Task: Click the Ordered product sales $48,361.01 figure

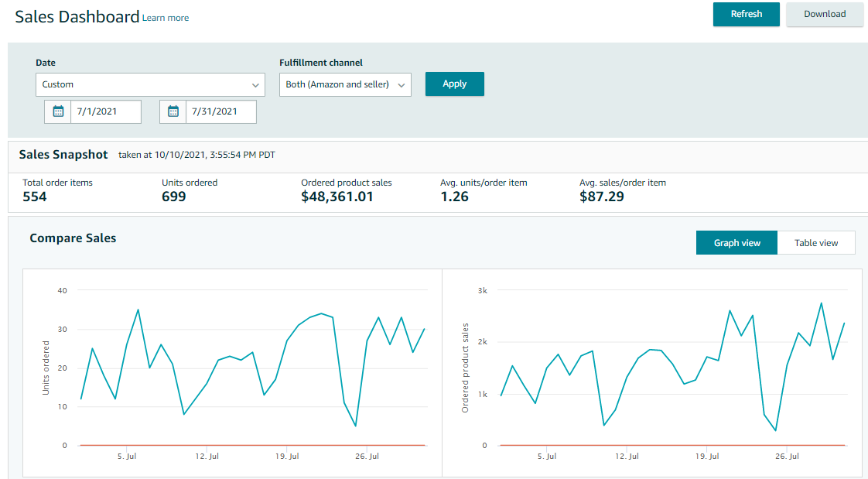Action: click(x=337, y=197)
